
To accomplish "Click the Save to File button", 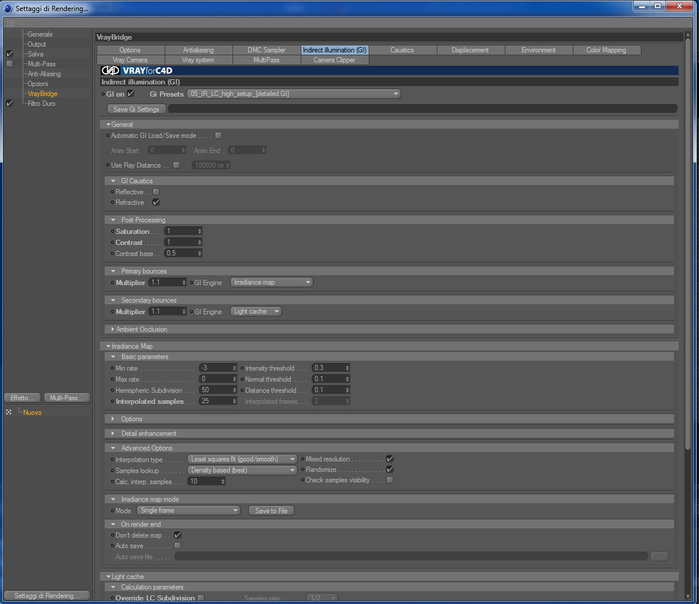I will (271, 510).
